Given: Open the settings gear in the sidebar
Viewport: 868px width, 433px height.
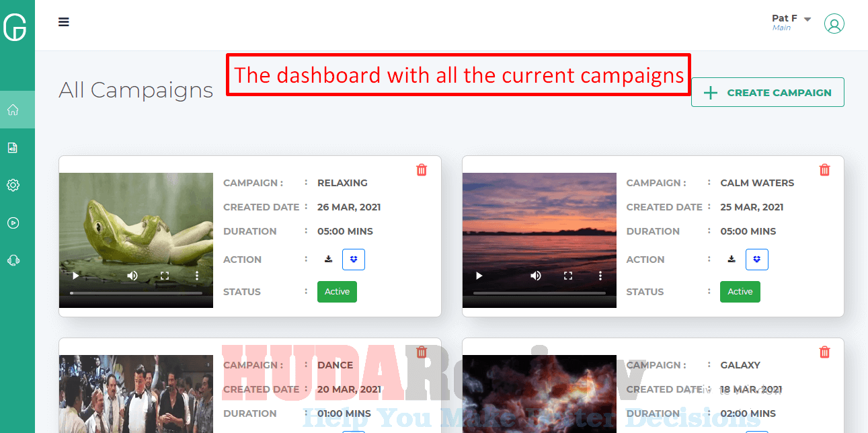Looking at the screenshot, I should coord(13,185).
